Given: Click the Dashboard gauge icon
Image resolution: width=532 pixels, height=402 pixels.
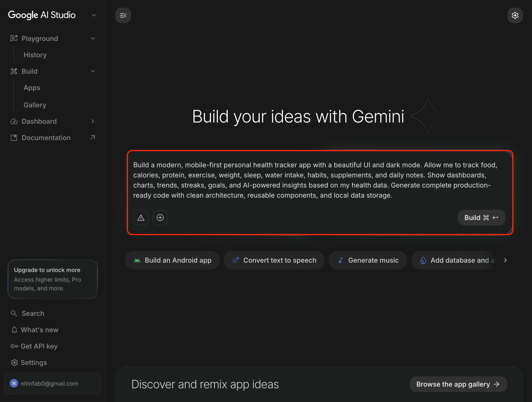Looking at the screenshot, I should (14, 121).
